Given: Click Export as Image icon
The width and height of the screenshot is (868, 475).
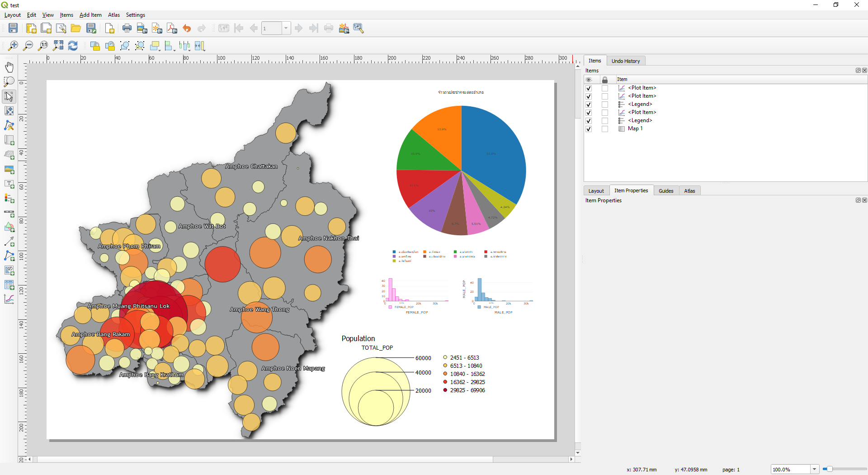Looking at the screenshot, I should click(142, 28).
